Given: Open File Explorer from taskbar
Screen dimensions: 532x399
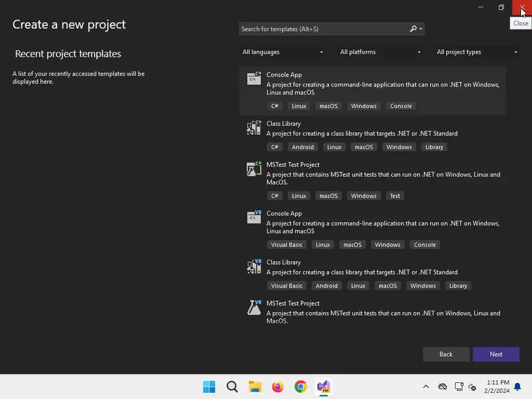Looking at the screenshot, I should click(255, 387).
